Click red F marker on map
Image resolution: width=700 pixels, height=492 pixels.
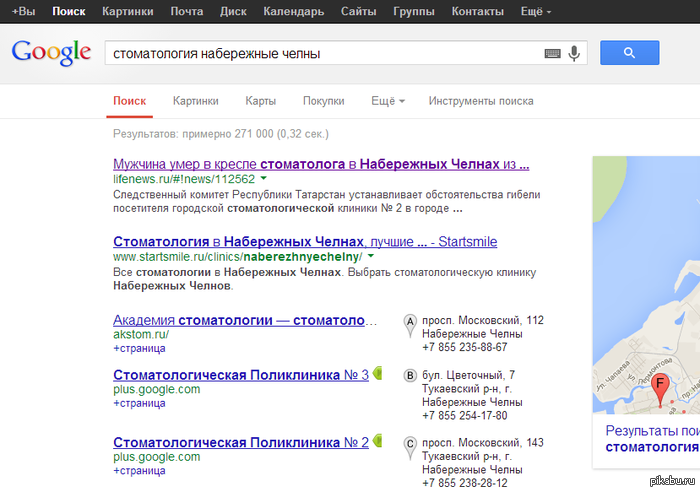pos(660,390)
